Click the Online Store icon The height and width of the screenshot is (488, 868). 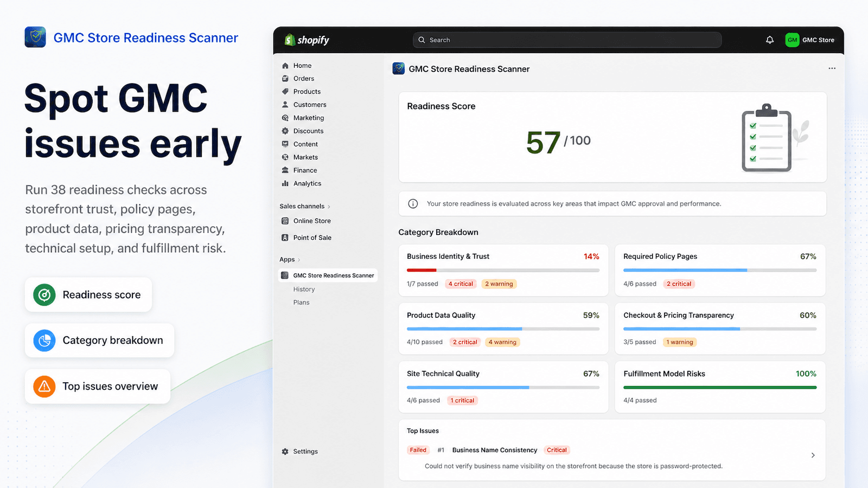tap(285, 221)
